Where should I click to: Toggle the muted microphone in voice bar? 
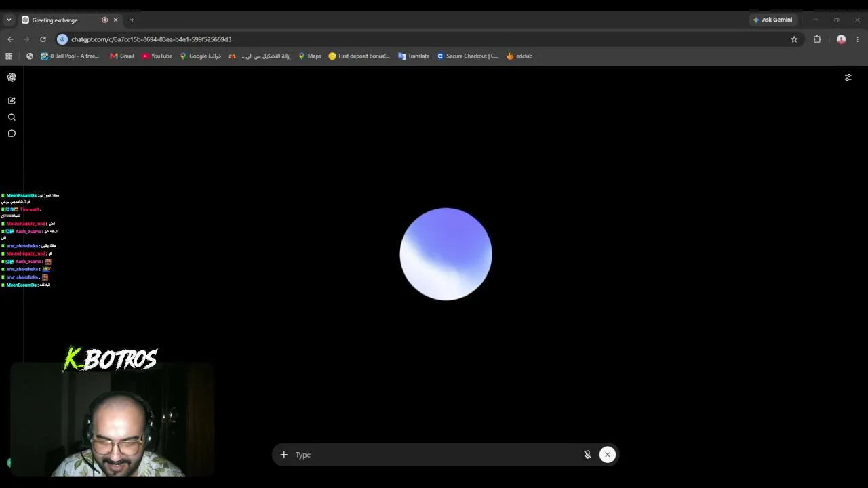[x=588, y=455]
